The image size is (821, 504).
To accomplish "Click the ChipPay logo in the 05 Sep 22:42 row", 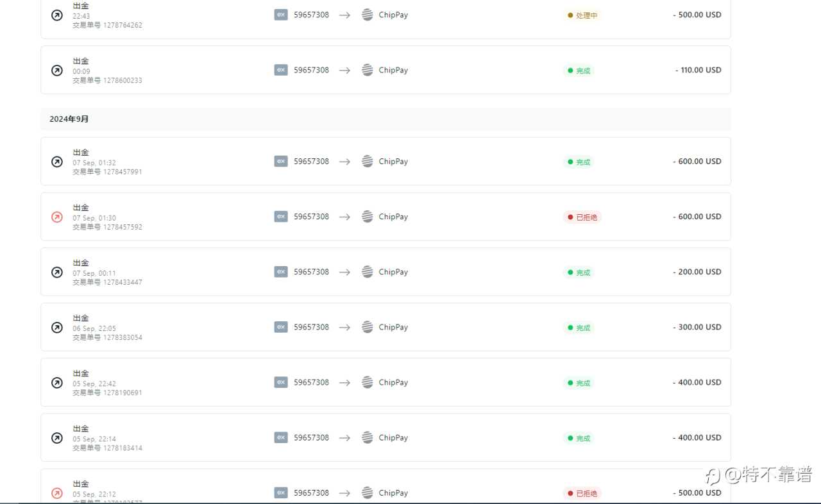I will coord(368,382).
